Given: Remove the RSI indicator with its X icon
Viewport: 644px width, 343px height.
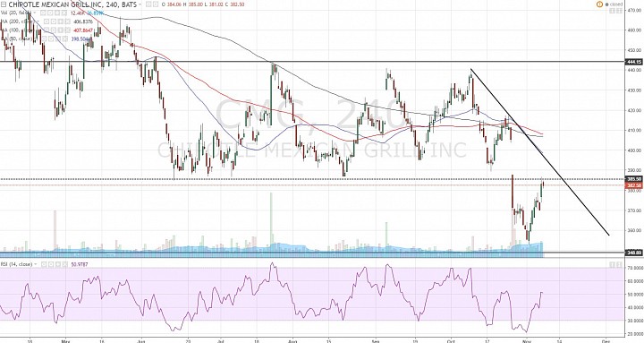Looking at the screenshot, I should [65, 264].
